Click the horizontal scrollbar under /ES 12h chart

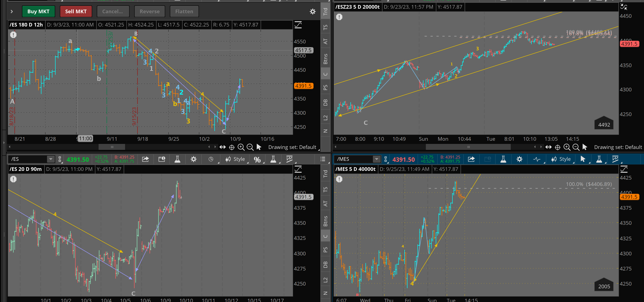click(112, 147)
